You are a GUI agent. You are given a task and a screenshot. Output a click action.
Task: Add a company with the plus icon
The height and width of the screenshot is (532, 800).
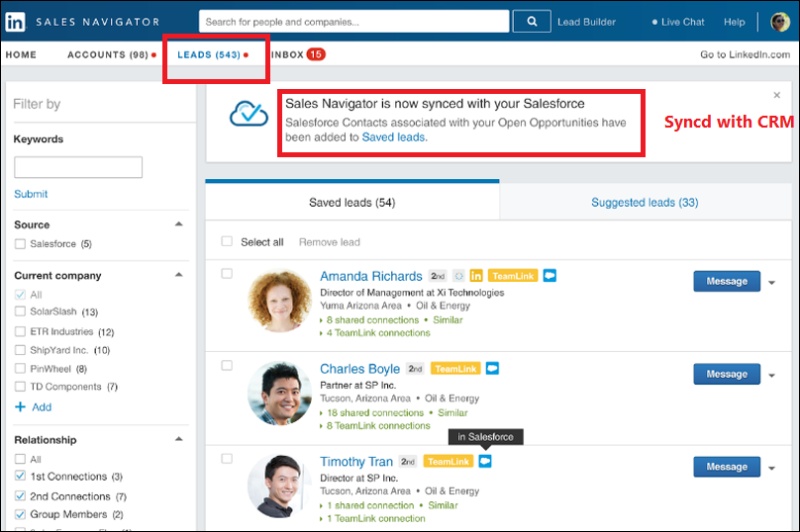pos(21,407)
